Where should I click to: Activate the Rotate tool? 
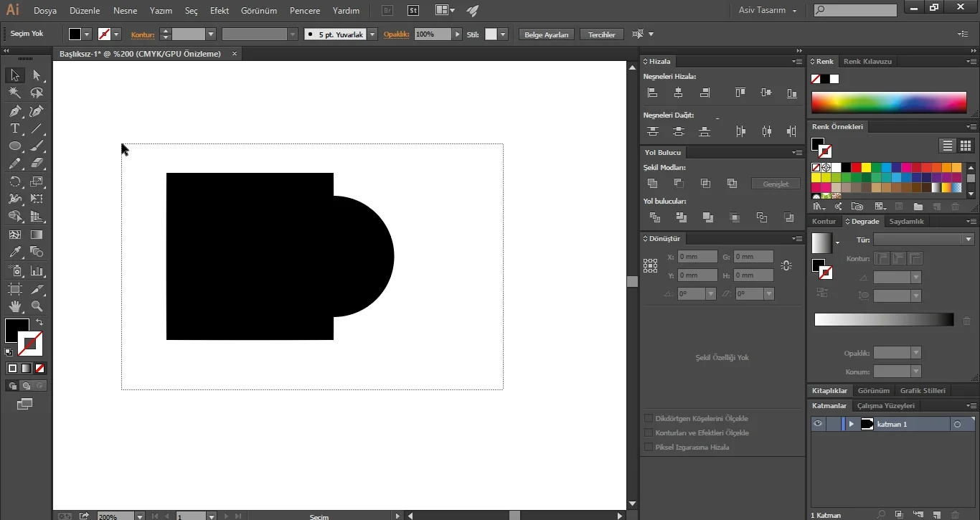[x=14, y=181]
